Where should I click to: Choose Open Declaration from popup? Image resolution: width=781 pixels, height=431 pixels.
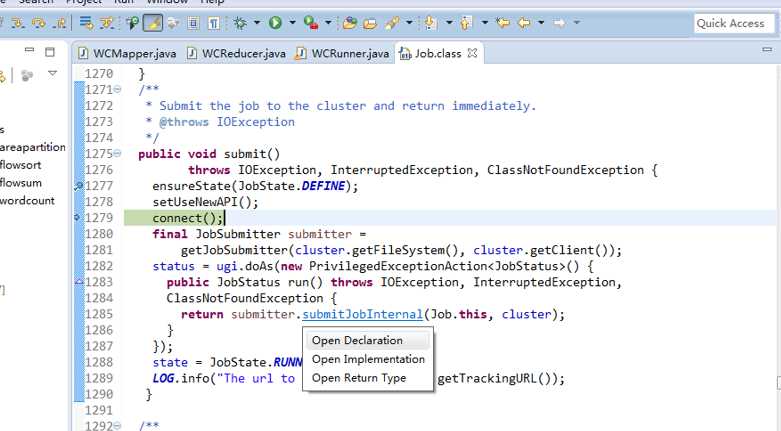[x=368, y=341]
